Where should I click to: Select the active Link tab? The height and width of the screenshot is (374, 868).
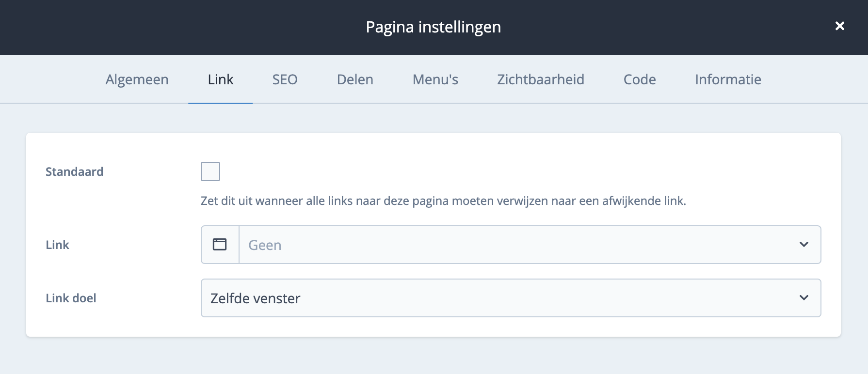220,79
